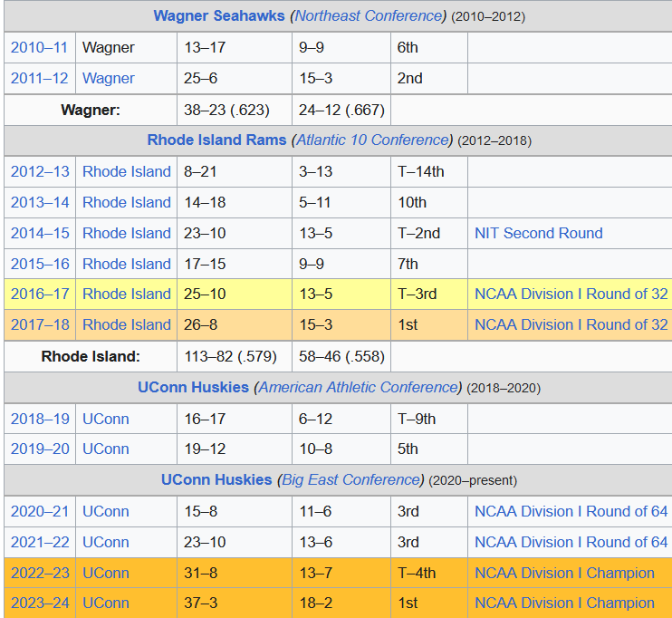
Task: Open the 2014–15 season link
Action: tap(40, 233)
